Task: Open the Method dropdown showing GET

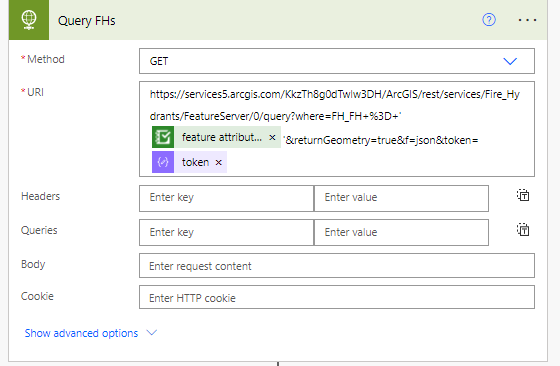Action: point(337,61)
